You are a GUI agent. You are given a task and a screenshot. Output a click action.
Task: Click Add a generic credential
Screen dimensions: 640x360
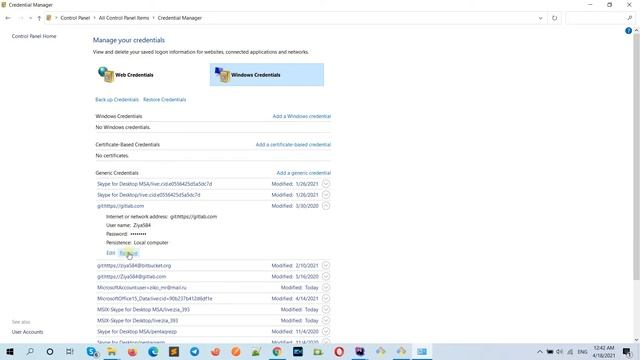tap(304, 173)
